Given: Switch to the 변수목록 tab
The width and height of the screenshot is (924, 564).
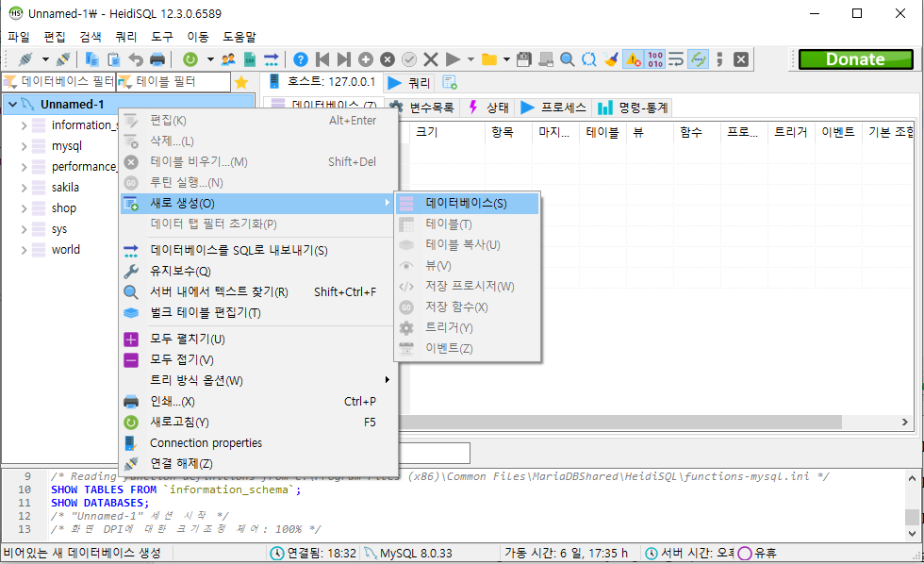Looking at the screenshot, I should coord(422,108).
